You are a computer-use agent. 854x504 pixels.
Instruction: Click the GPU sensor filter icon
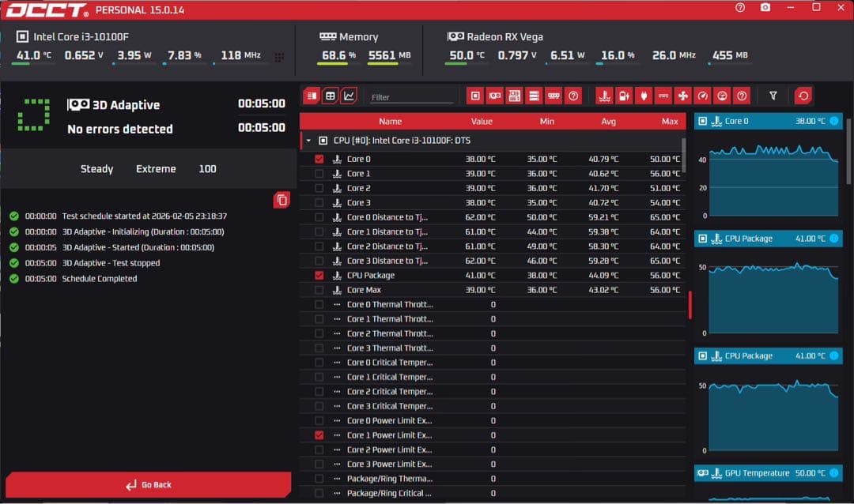coord(494,96)
